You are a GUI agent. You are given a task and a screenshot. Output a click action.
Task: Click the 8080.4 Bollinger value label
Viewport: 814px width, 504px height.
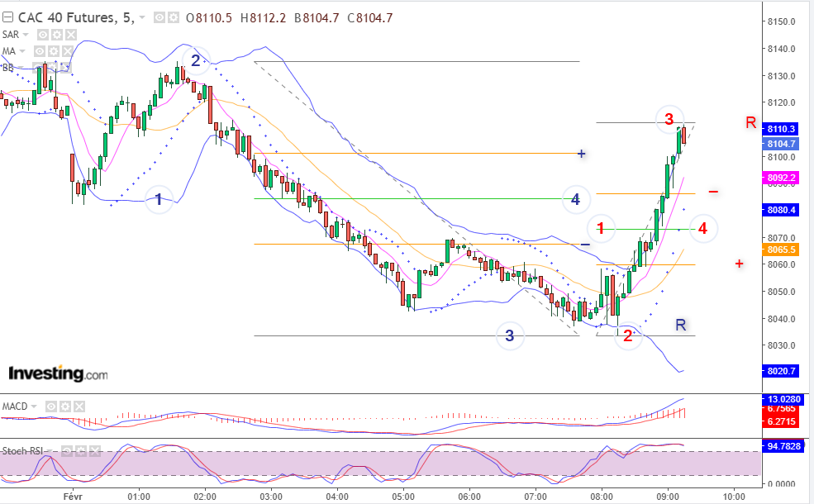[x=781, y=210]
